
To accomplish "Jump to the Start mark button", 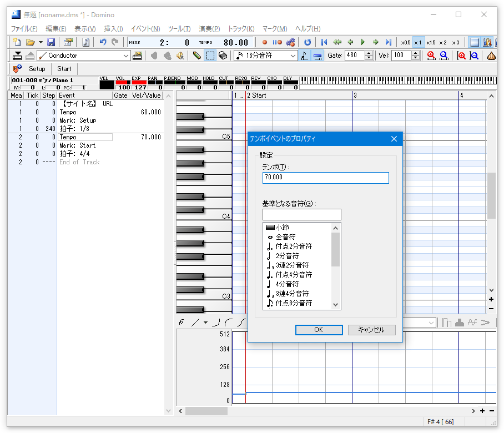I will point(64,69).
